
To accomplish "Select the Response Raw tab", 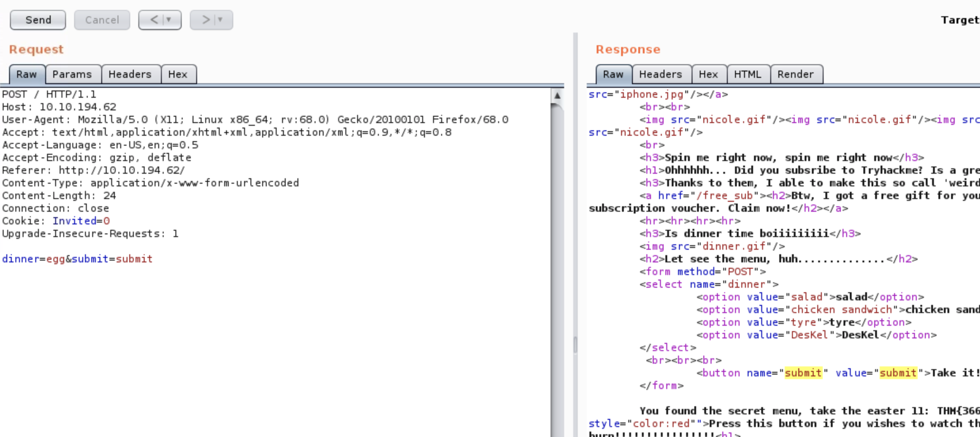I will (x=613, y=74).
